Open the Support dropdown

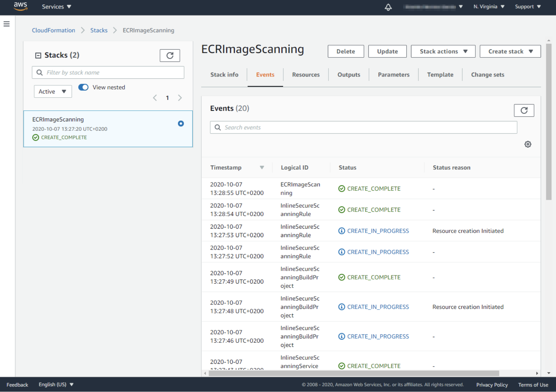[528, 7]
